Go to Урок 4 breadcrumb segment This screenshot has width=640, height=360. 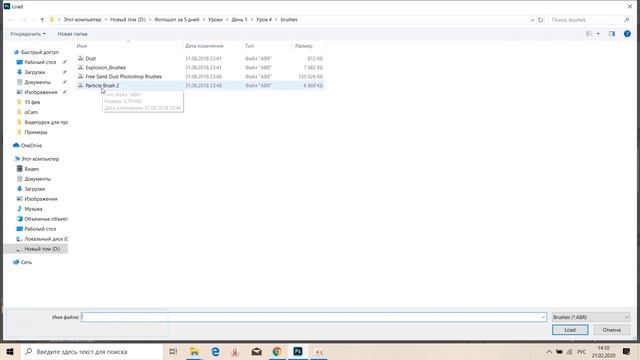(264, 20)
